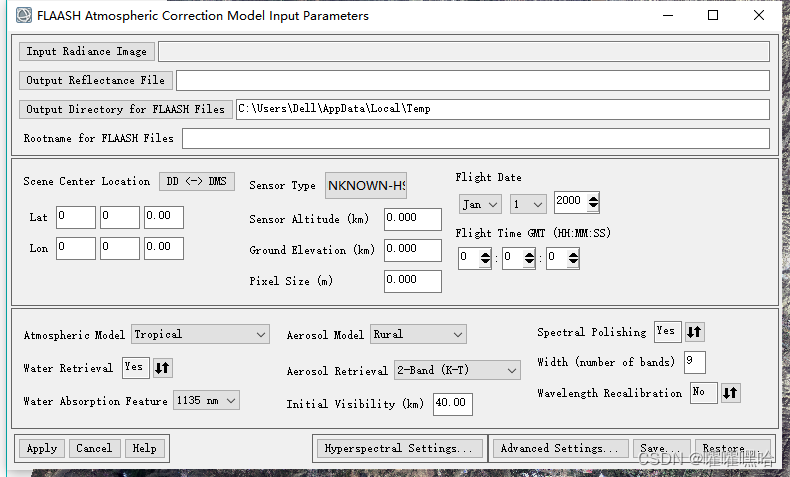Expand the Aerosol Retrieval dropdown

457,370
